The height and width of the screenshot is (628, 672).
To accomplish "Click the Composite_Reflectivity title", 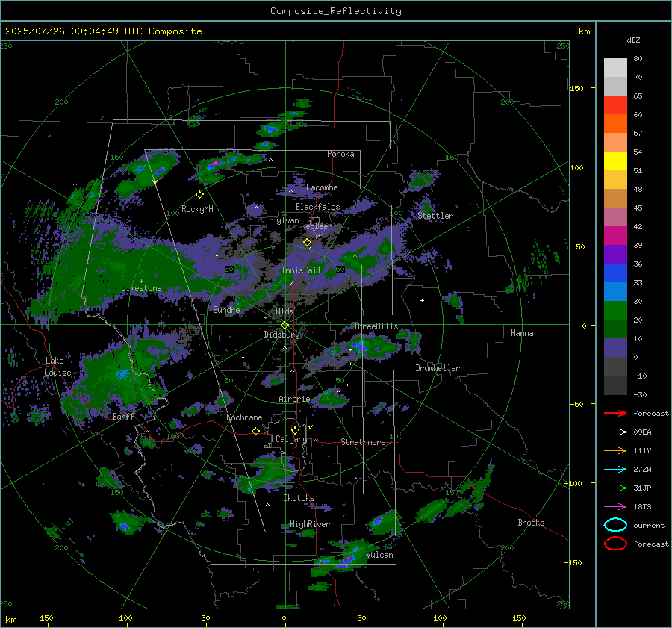I will coord(336,11).
